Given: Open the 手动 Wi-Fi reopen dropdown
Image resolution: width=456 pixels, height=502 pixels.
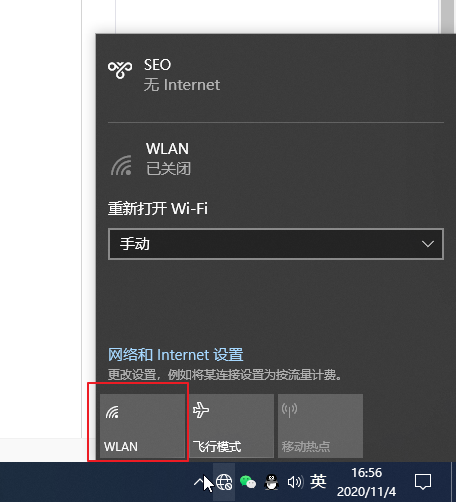Looking at the screenshot, I should (276, 244).
